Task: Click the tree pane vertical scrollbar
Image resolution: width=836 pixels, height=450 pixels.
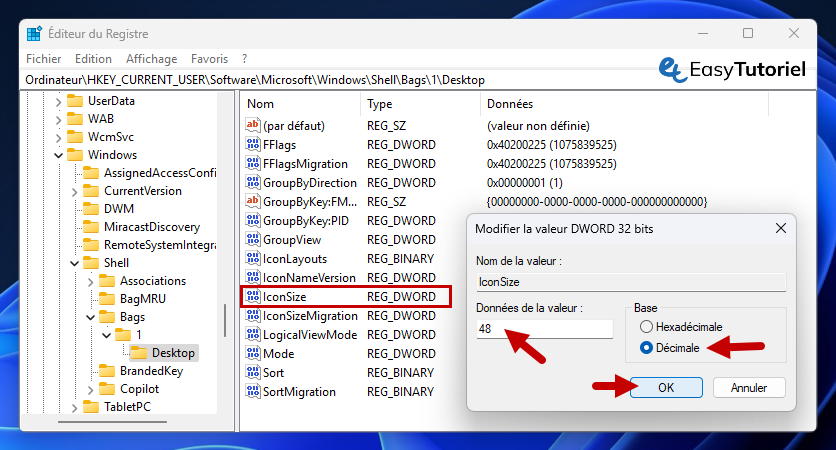Action: pyautogui.click(x=225, y=320)
